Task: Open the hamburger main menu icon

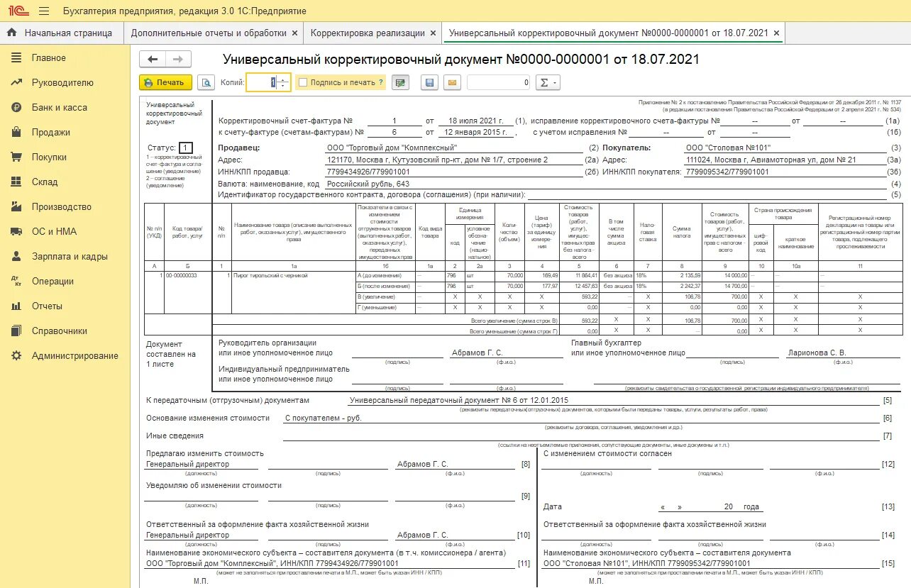Action: [x=44, y=11]
